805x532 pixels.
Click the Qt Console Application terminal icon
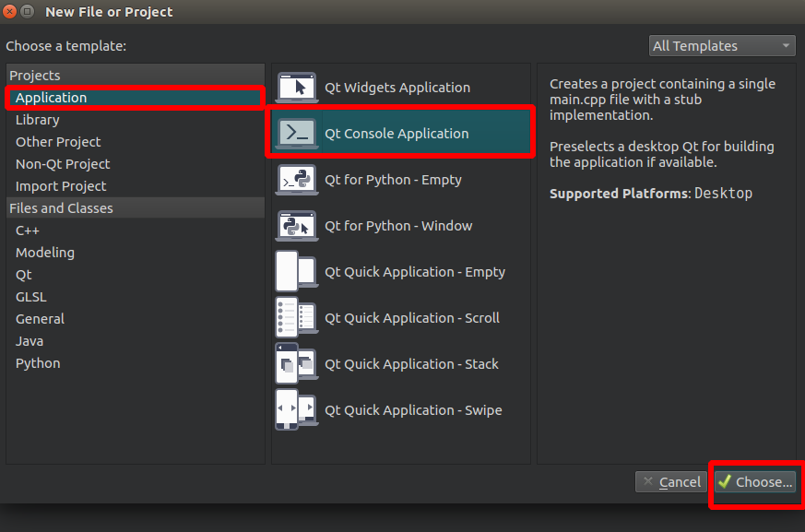click(x=296, y=134)
